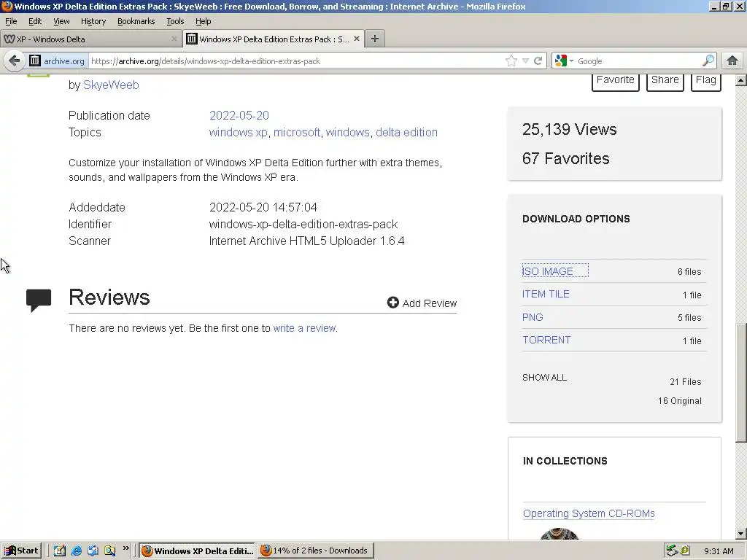Screen dimensions: 747x560
Task: Open the SkyeWeeb uploader link
Action: tap(111, 85)
